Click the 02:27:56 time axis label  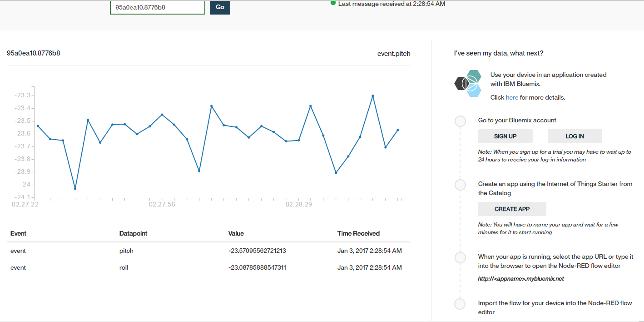coord(162,205)
